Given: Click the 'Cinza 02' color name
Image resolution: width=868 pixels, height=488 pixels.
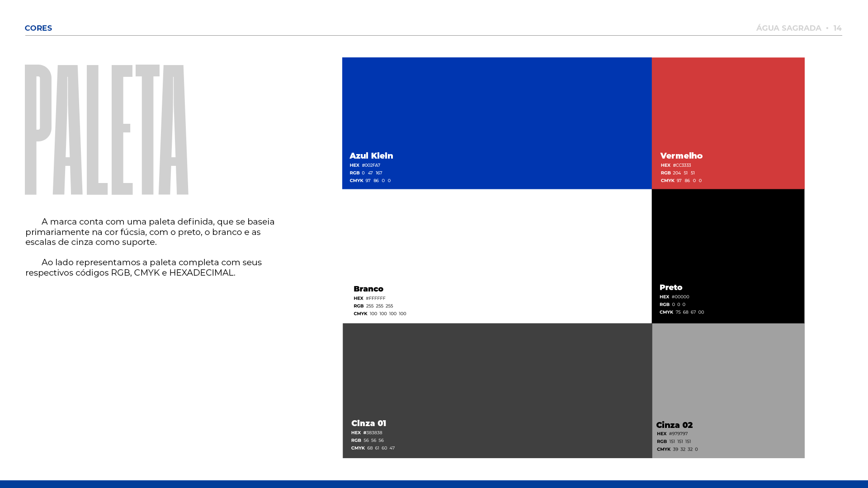Looking at the screenshot, I should point(675,425).
